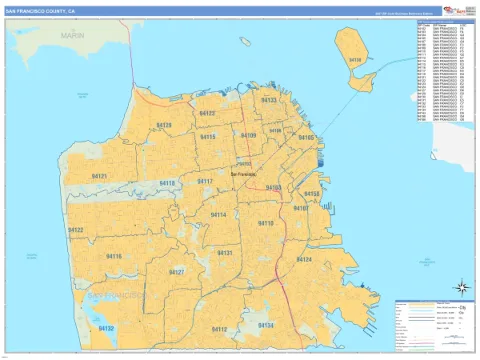Select ZIP code label 94105
The width and height of the screenshot is (480, 360).
coord(306,138)
